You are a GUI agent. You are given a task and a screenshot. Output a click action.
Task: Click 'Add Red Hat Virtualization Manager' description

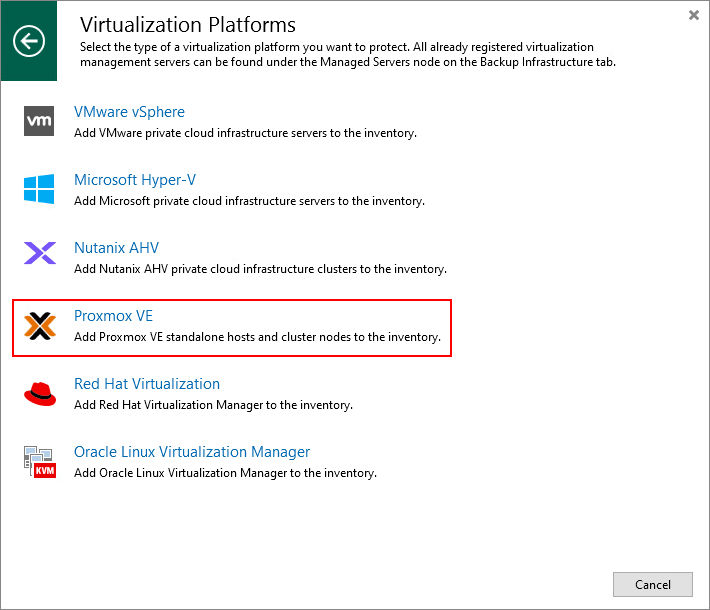tap(213, 405)
